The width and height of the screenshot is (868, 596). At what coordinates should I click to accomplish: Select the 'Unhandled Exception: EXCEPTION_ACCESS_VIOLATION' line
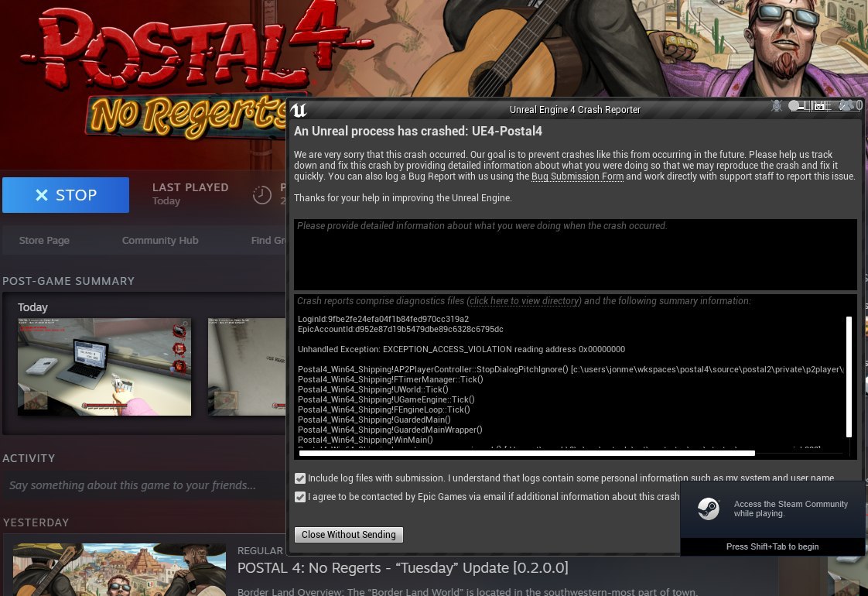(x=461, y=349)
